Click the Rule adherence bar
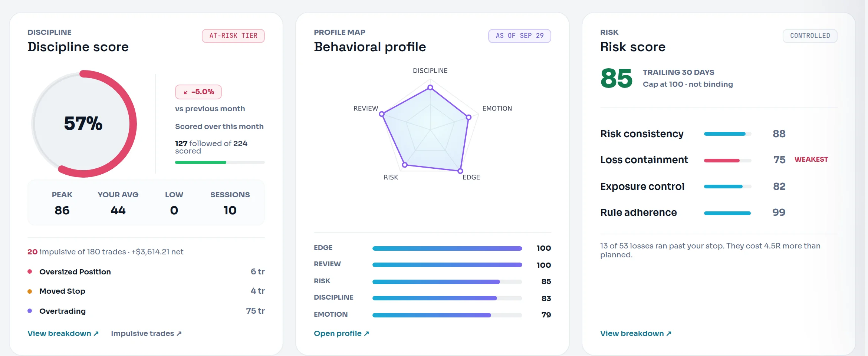Viewport: 868px width, 356px height. [x=727, y=213]
